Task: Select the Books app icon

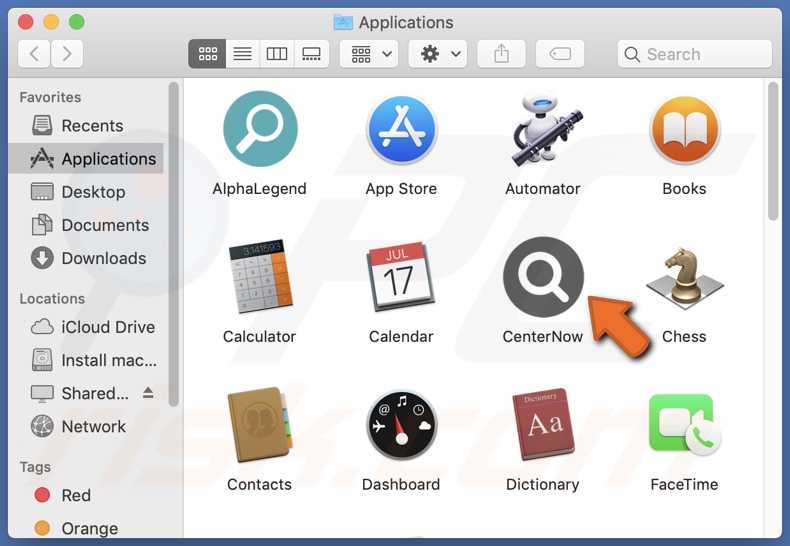Action: coord(685,129)
